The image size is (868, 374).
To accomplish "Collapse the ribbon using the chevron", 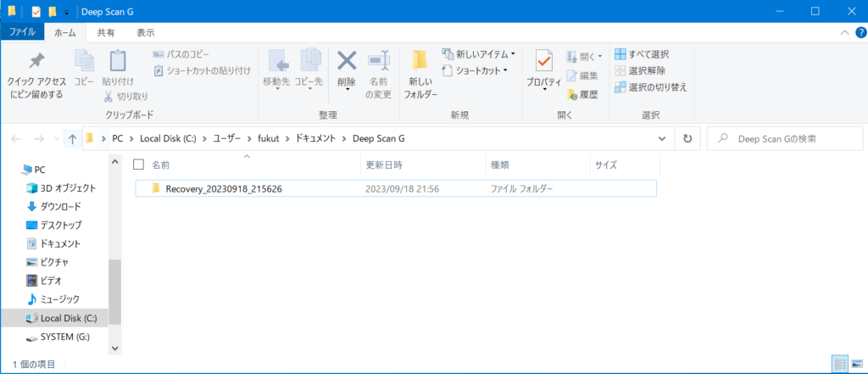I will click(x=844, y=32).
